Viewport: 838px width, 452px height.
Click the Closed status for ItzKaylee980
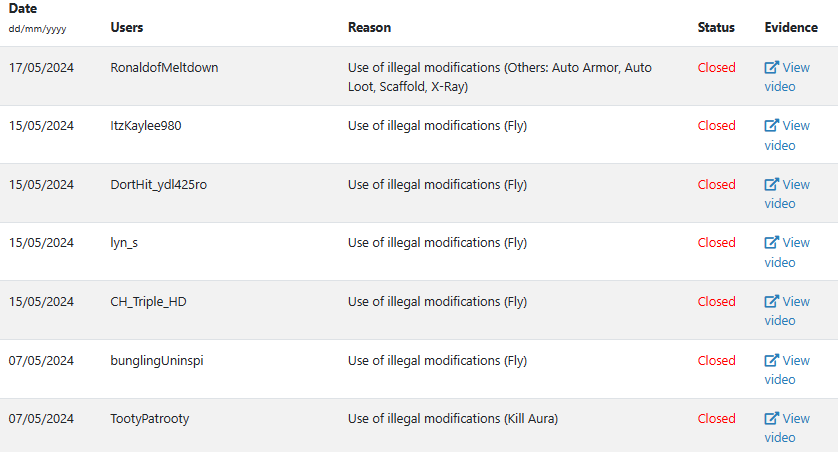point(716,126)
